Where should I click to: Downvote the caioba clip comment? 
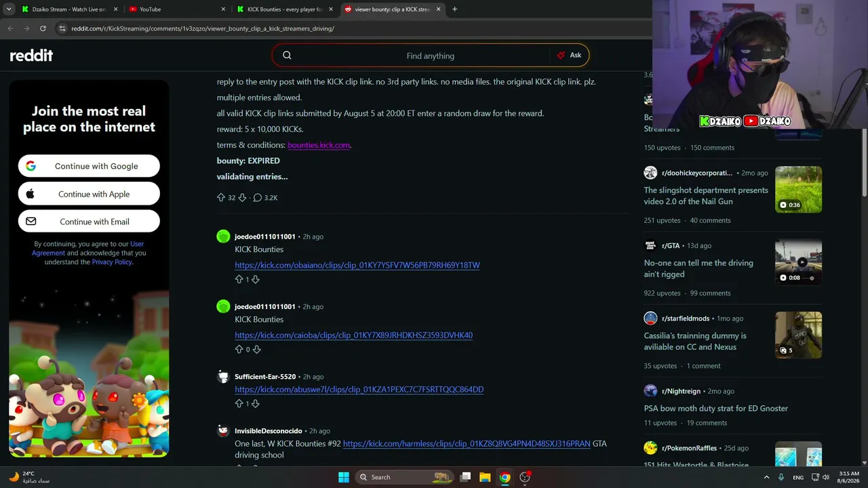(256, 350)
